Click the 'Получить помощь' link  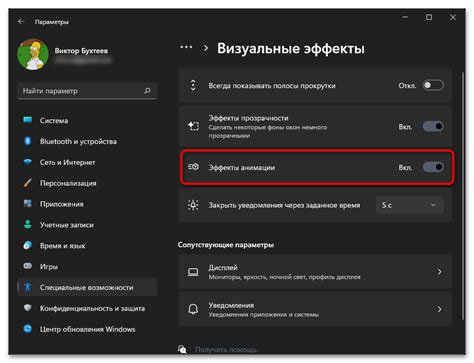click(x=226, y=349)
